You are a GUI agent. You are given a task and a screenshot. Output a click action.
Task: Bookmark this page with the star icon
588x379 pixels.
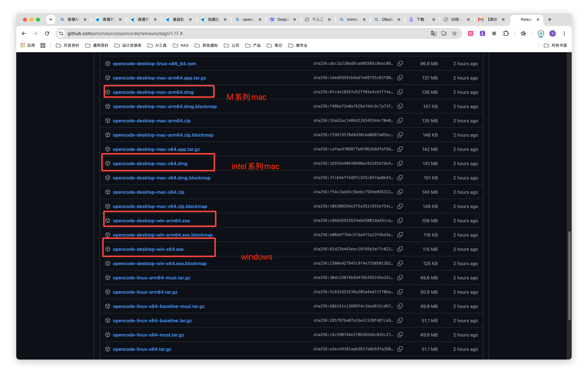tap(454, 33)
